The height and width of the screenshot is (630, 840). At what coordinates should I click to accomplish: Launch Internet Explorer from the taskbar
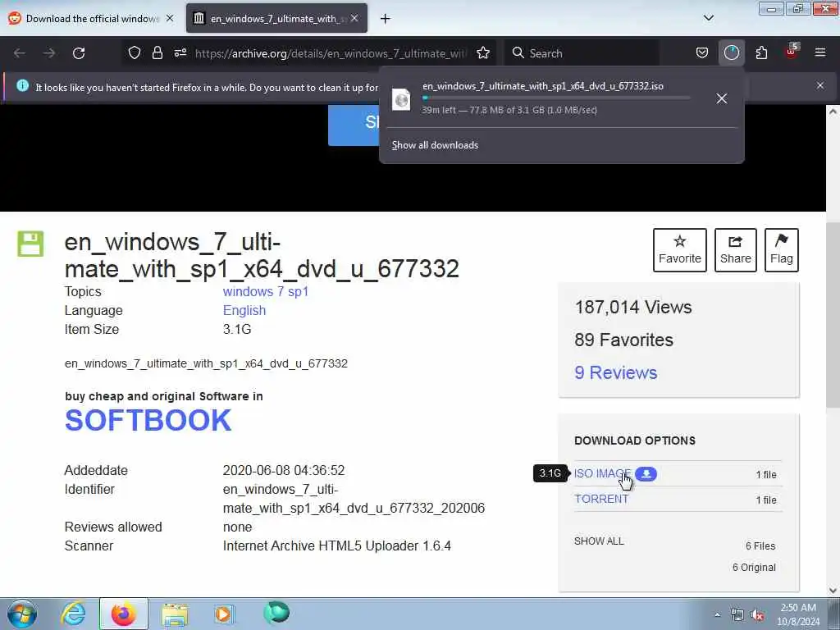click(73, 614)
